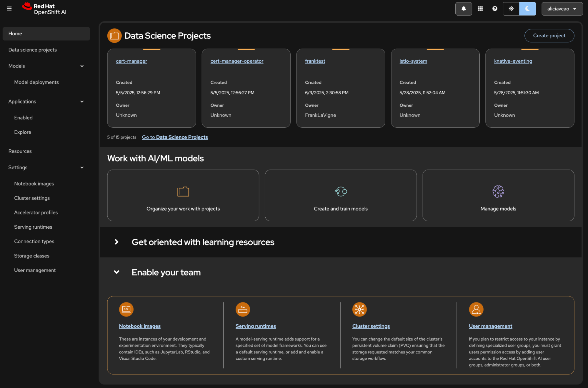
Task: Click the Serving runtimes orange icon
Action: (x=243, y=309)
